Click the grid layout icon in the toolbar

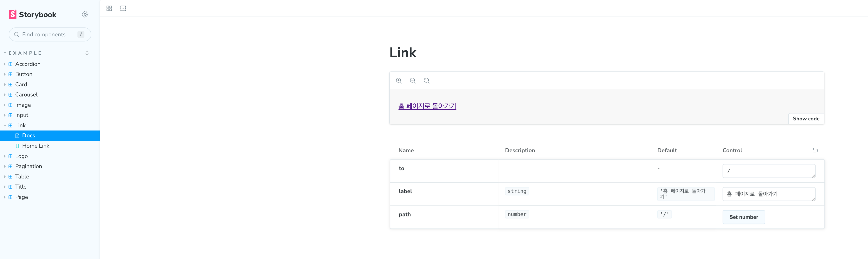[109, 8]
